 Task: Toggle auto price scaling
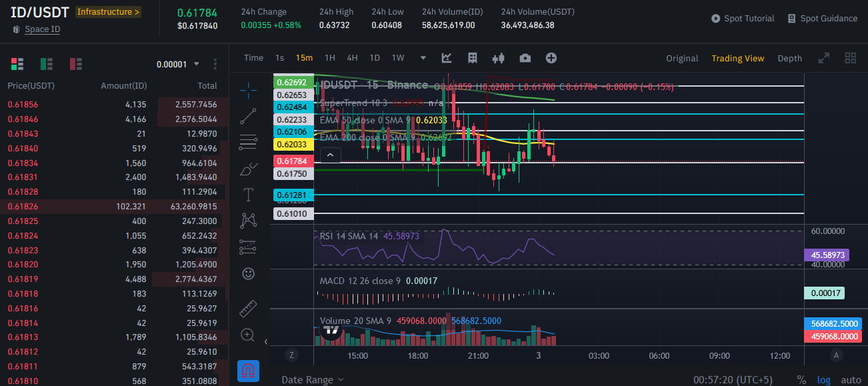click(x=851, y=379)
